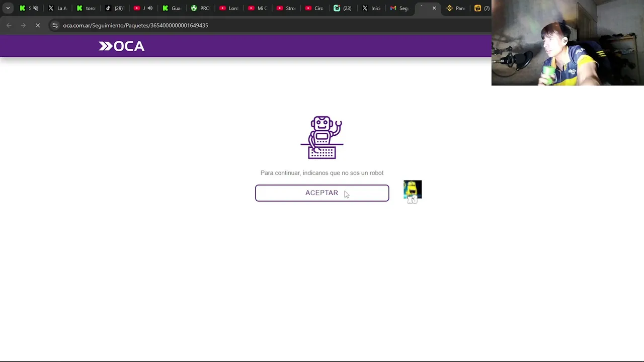Click the ACEPTAR button
The image size is (644, 362).
[322, 193]
